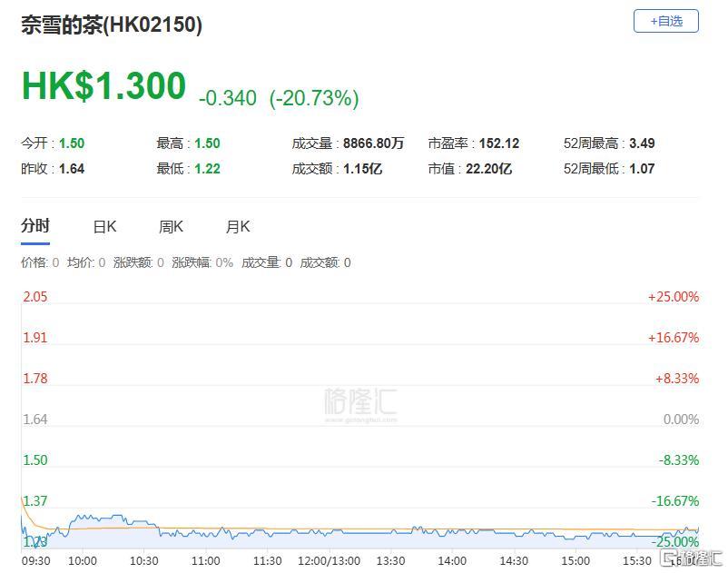Click the 今开 value 1.50
This screenshot has width=728, height=573.
pos(72,143)
